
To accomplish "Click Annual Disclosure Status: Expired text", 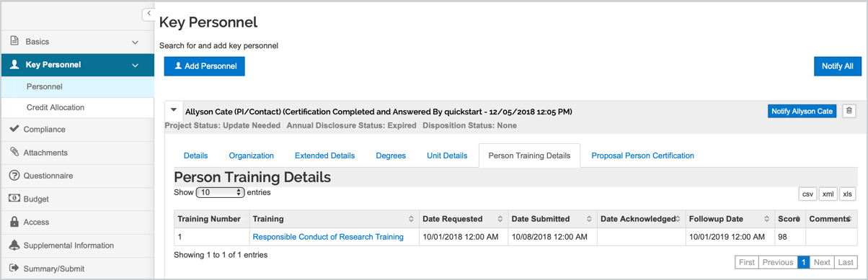I will 352,125.
